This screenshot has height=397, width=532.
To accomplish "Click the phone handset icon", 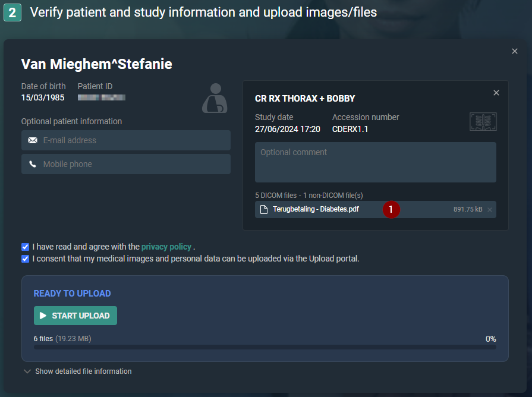I will (x=33, y=164).
